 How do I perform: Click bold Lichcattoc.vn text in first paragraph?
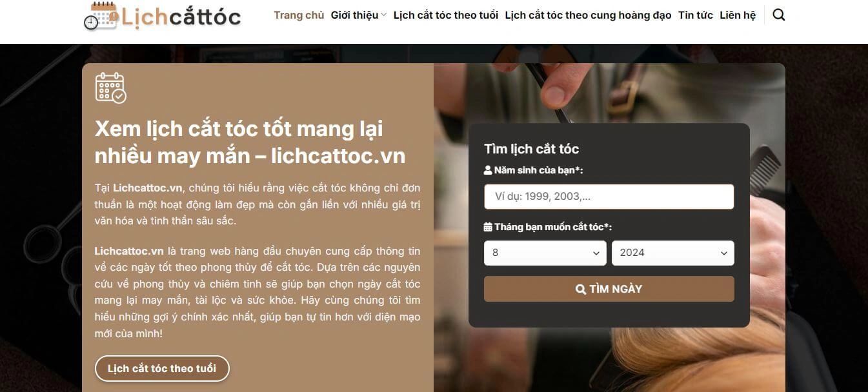tap(148, 188)
